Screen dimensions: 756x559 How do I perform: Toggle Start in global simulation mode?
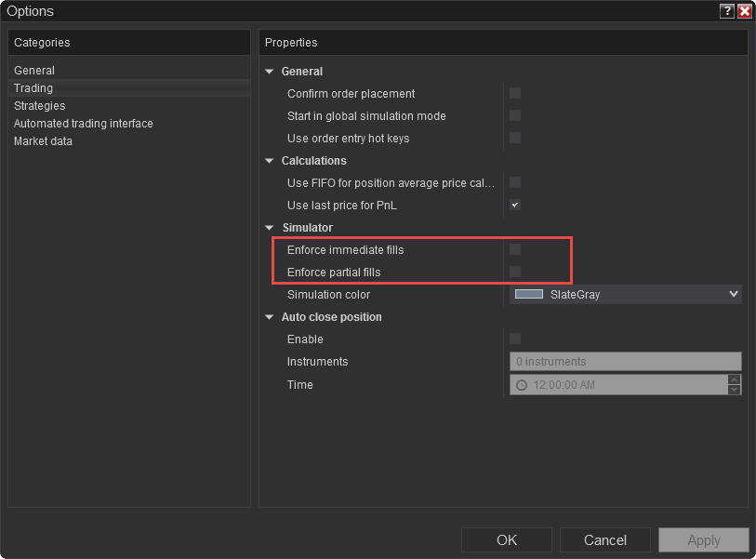point(515,115)
